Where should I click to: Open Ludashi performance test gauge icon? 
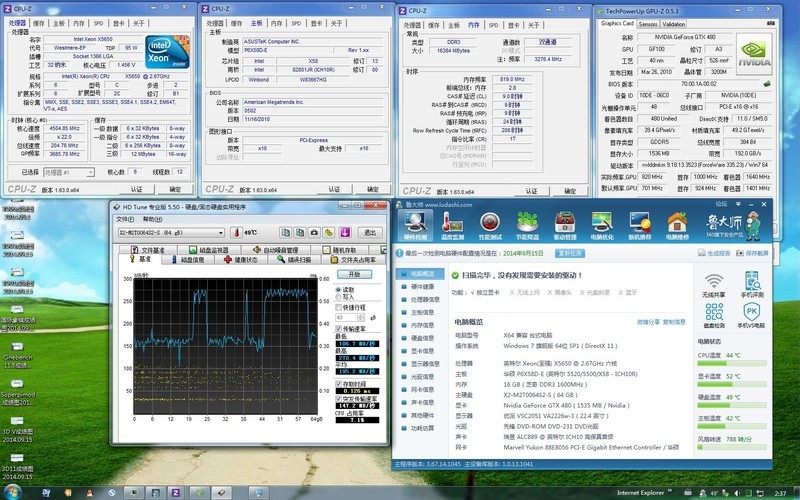(490, 225)
